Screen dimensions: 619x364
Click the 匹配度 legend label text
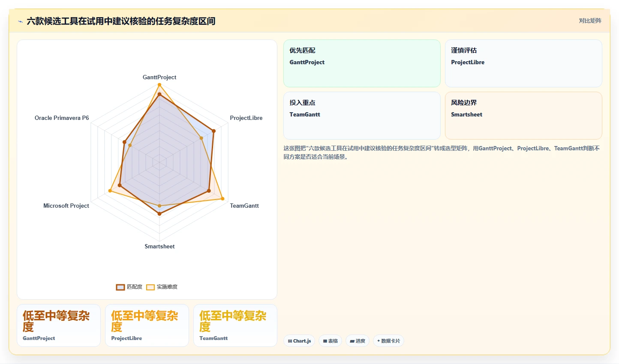click(x=135, y=287)
